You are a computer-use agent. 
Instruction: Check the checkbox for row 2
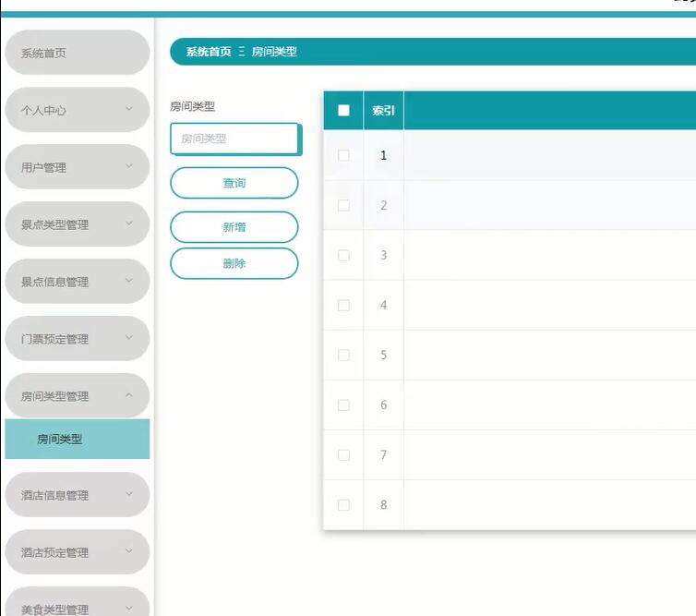pos(343,205)
